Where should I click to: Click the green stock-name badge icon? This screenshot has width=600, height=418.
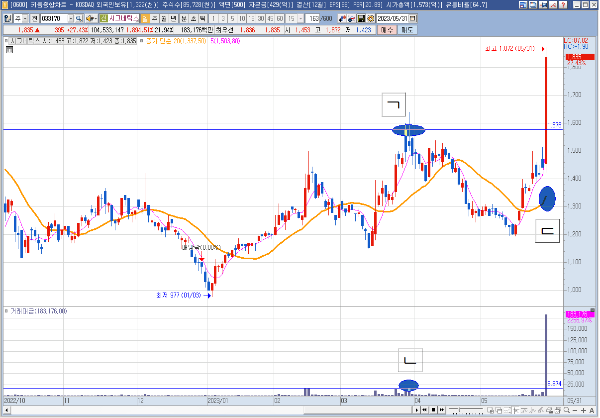click(x=104, y=18)
